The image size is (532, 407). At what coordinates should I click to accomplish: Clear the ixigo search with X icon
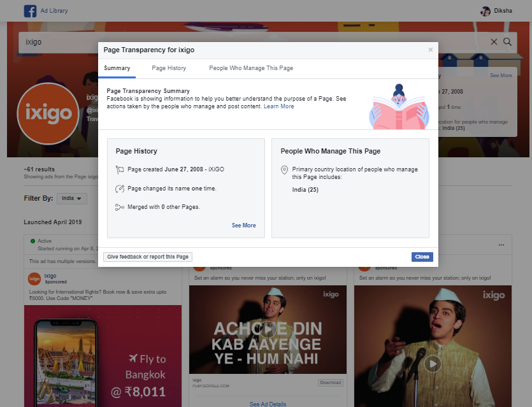coord(494,41)
